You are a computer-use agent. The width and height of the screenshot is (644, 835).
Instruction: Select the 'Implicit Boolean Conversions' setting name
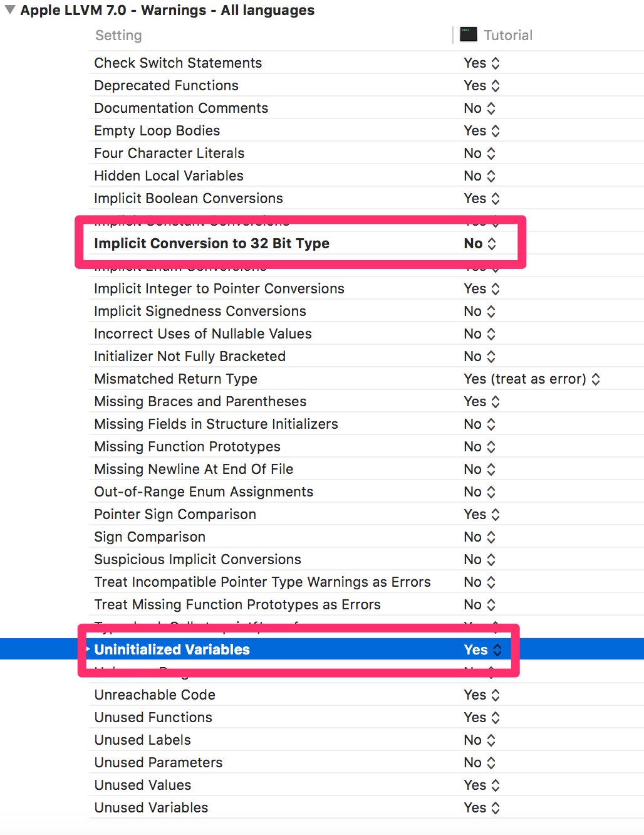(189, 198)
